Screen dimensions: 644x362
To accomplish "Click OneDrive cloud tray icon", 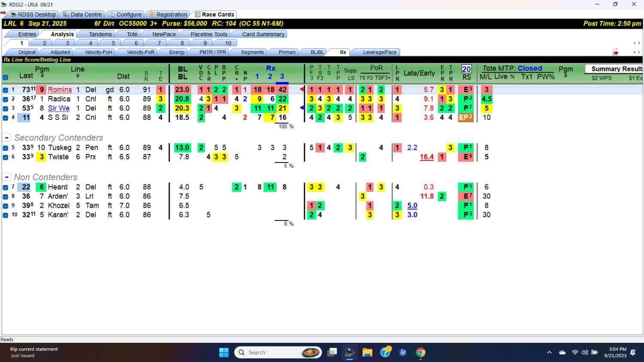I will 562,353.
